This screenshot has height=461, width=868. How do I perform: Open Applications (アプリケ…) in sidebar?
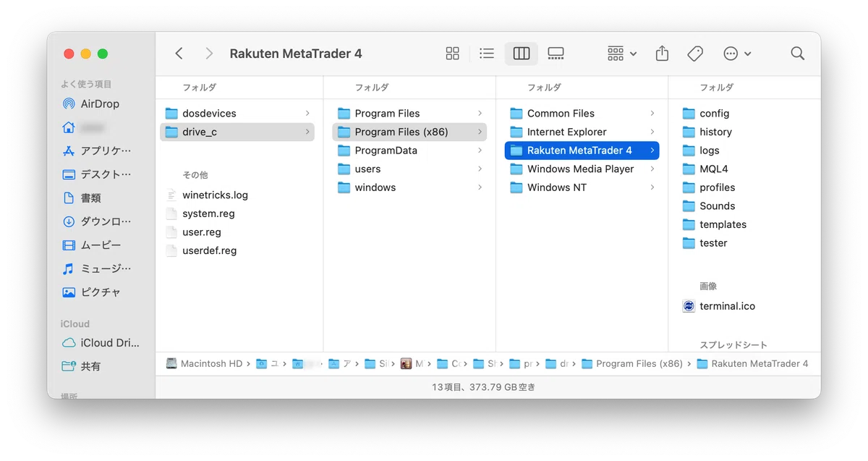coord(97,151)
